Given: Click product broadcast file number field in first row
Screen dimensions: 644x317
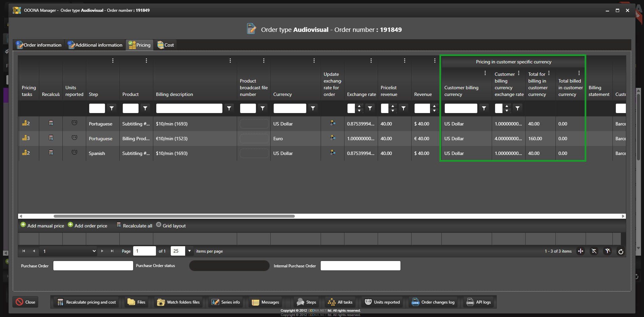Looking at the screenshot, I should pyautogui.click(x=254, y=124).
